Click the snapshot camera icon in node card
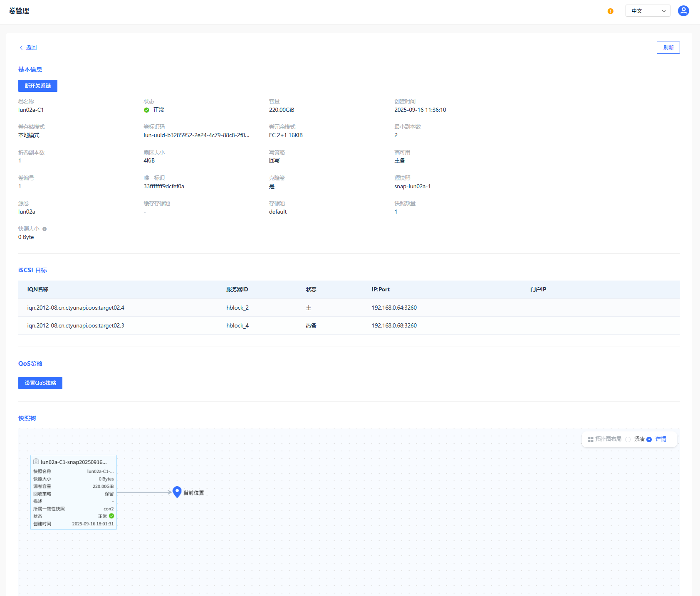The image size is (700, 596). click(36, 461)
